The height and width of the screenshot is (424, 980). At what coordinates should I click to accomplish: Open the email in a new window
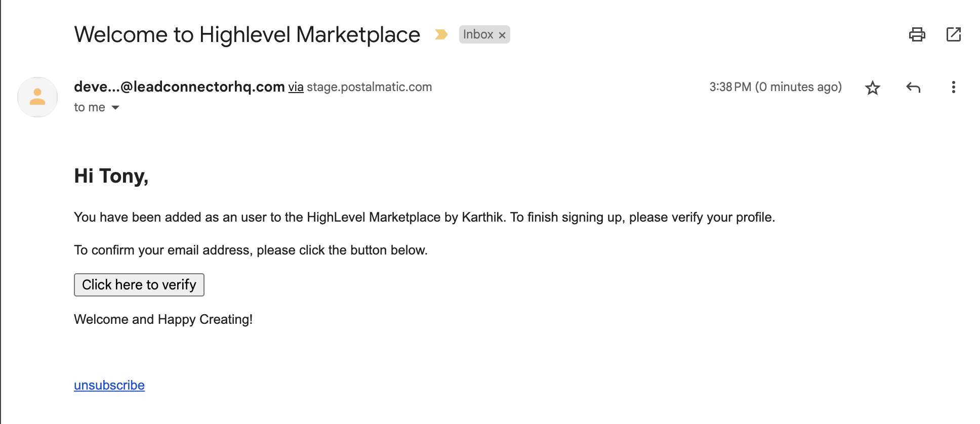(954, 34)
